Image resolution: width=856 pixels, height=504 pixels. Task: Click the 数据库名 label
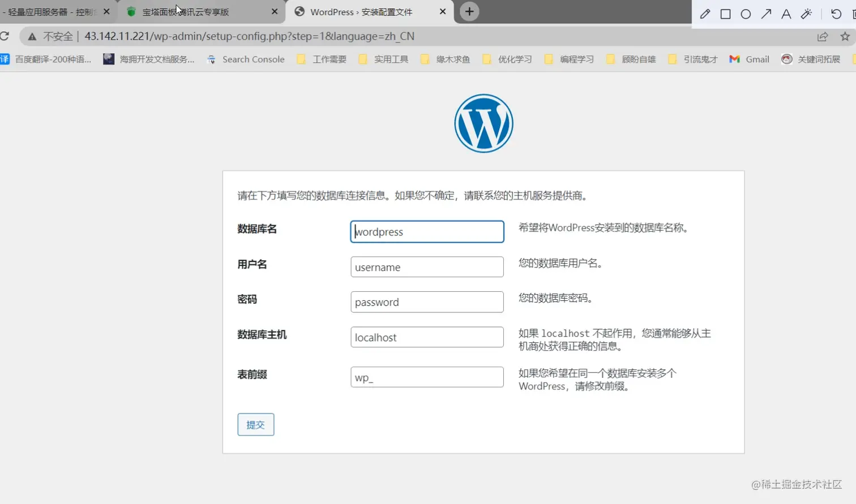coord(257,229)
